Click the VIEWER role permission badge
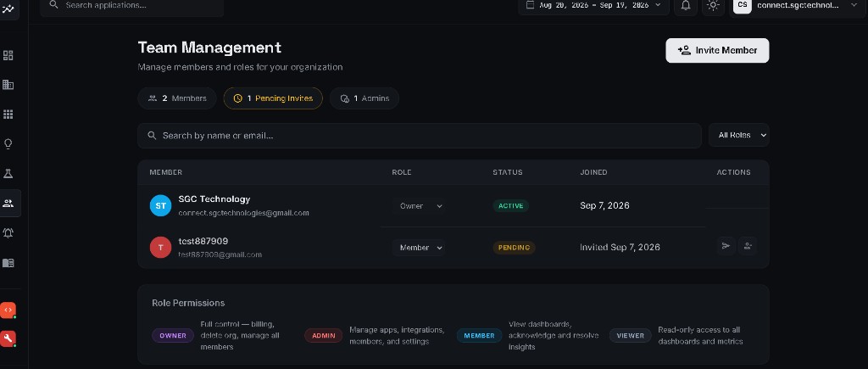The image size is (868, 369). (x=630, y=335)
